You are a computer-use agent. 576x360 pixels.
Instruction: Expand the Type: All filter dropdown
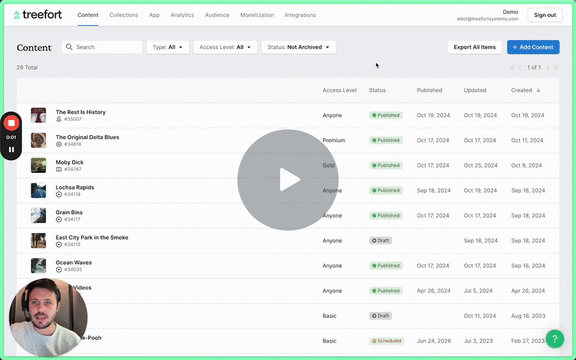click(x=168, y=47)
